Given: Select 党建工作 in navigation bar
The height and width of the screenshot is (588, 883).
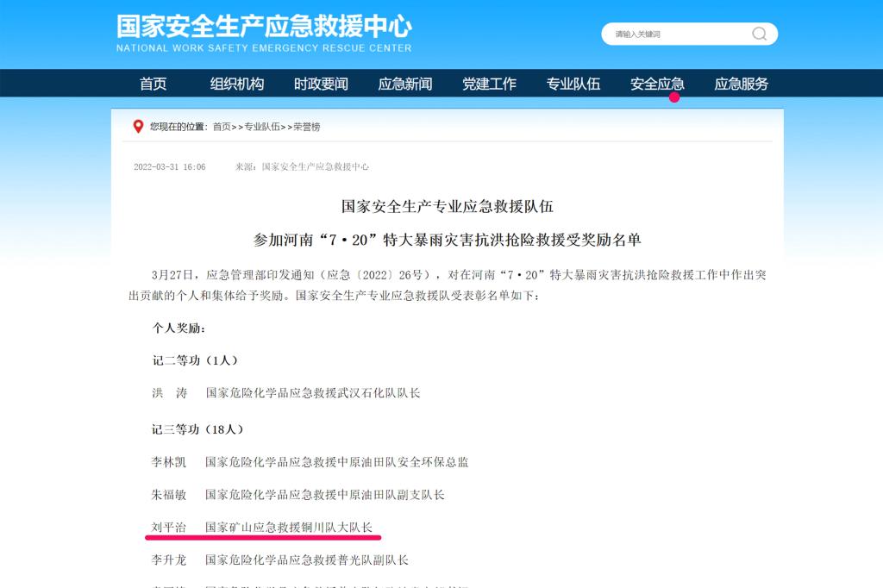Looking at the screenshot, I should coord(489,84).
